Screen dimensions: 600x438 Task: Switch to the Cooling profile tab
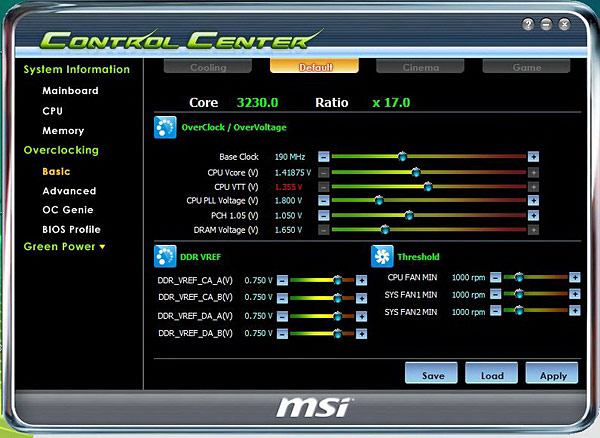click(x=208, y=67)
